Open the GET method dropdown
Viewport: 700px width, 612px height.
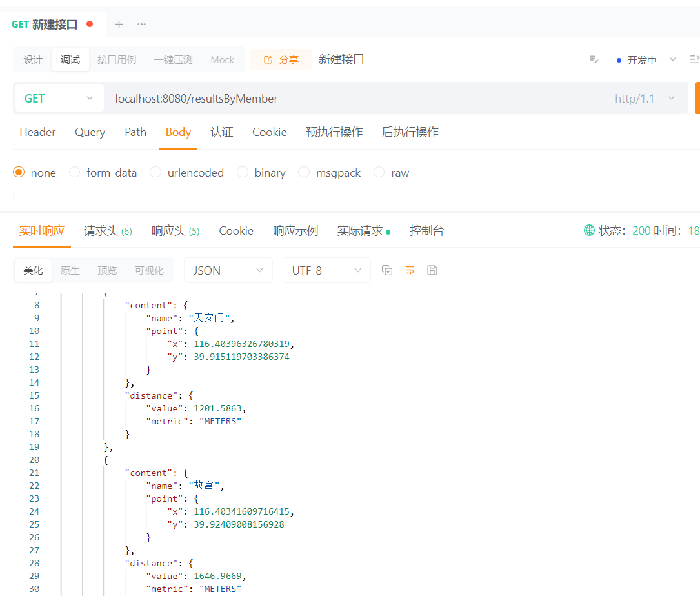pos(59,99)
